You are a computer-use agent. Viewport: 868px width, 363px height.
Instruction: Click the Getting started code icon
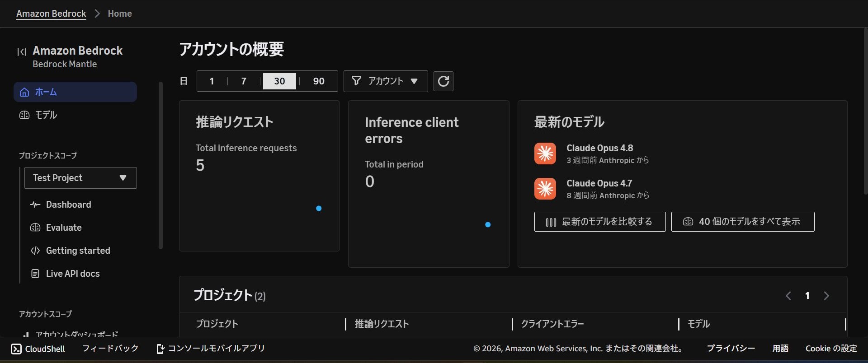35,251
